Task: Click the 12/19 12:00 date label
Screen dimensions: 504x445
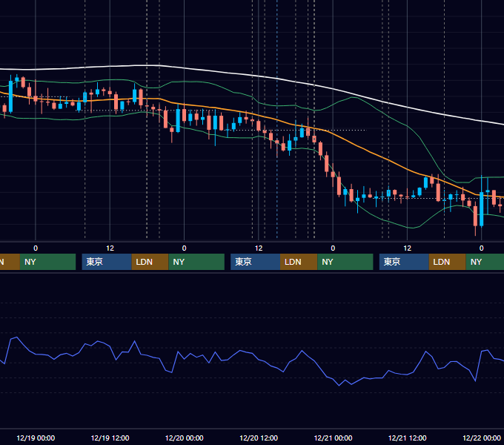Action: [x=110, y=438]
